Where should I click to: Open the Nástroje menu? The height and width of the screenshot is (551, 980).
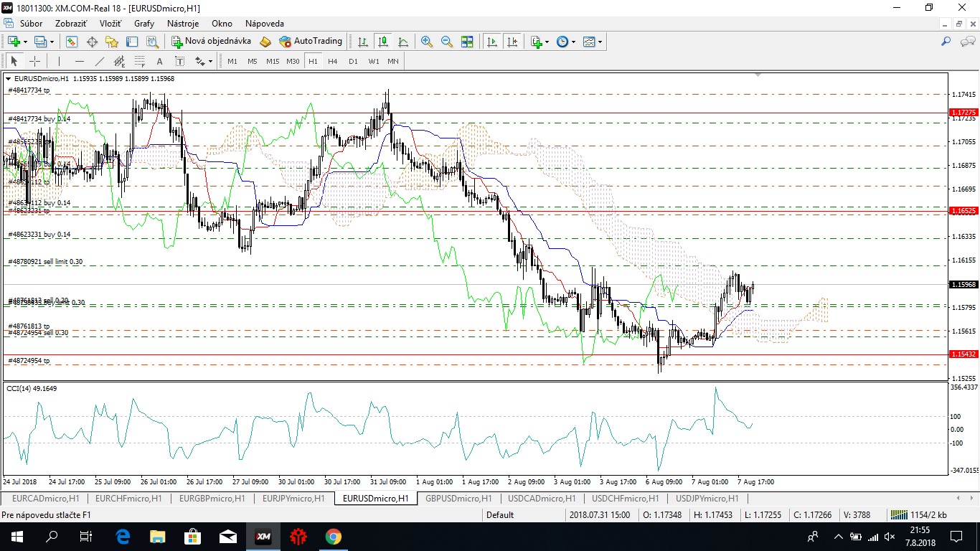pos(182,24)
